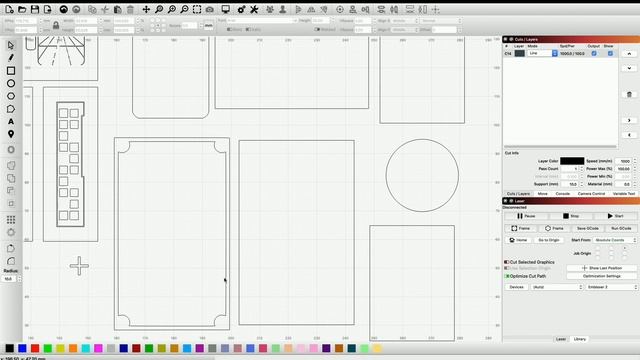
Task: Select the Position Laser marker tool
Action: [x=11, y=134]
